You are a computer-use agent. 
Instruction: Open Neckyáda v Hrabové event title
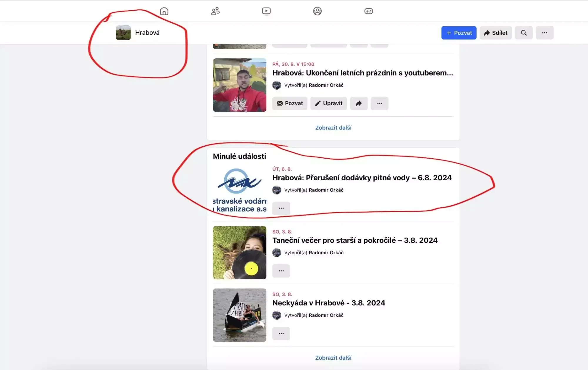click(328, 303)
